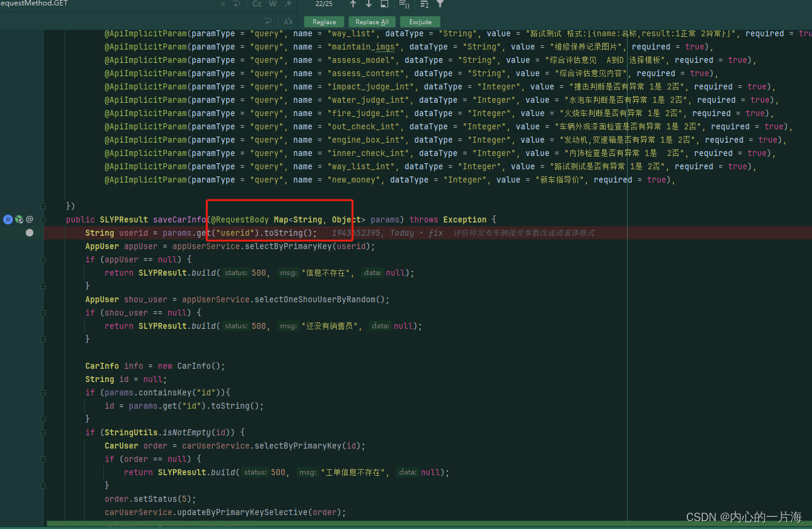
Task: Click fold end marker after '还没有销售员' return
Action: click(43, 339)
